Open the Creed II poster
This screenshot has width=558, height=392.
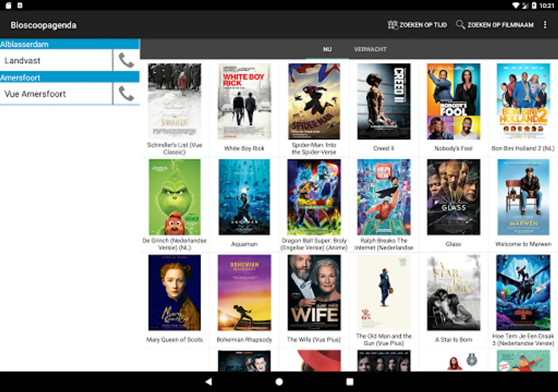pyautogui.click(x=384, y=101)
